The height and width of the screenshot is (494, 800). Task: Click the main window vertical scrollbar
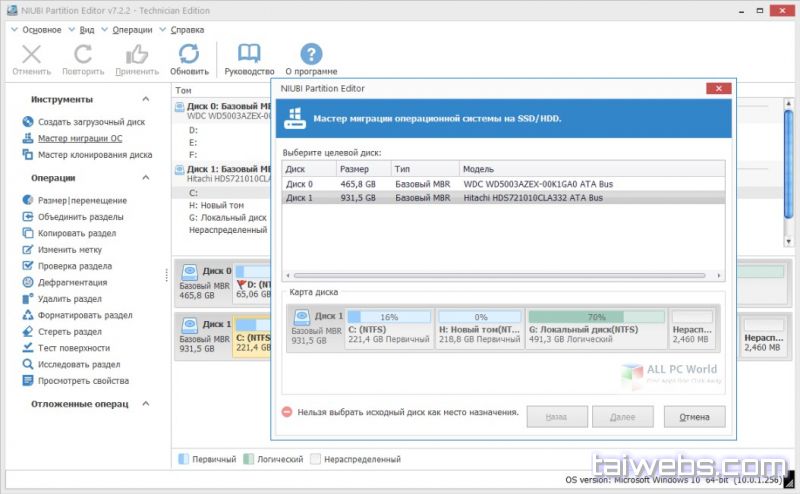point(788,163)
